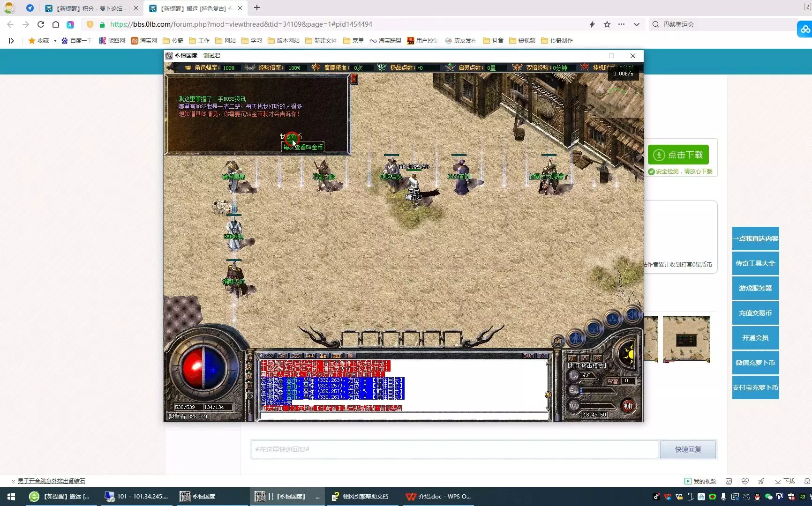812x506 pixels.
Task: Open the 百度一下 bookmark
Action: (77, 41)
